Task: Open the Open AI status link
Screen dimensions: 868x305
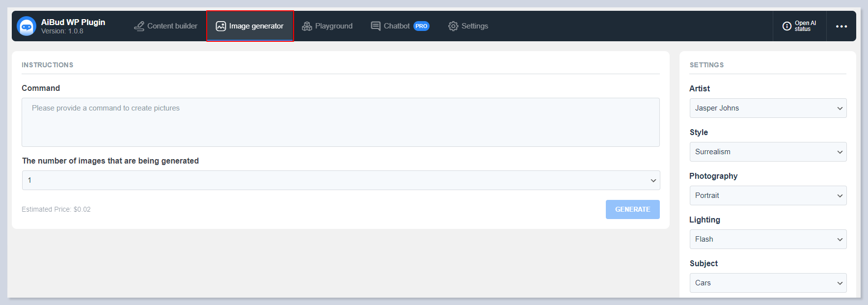Action: (x=805, y=26)
